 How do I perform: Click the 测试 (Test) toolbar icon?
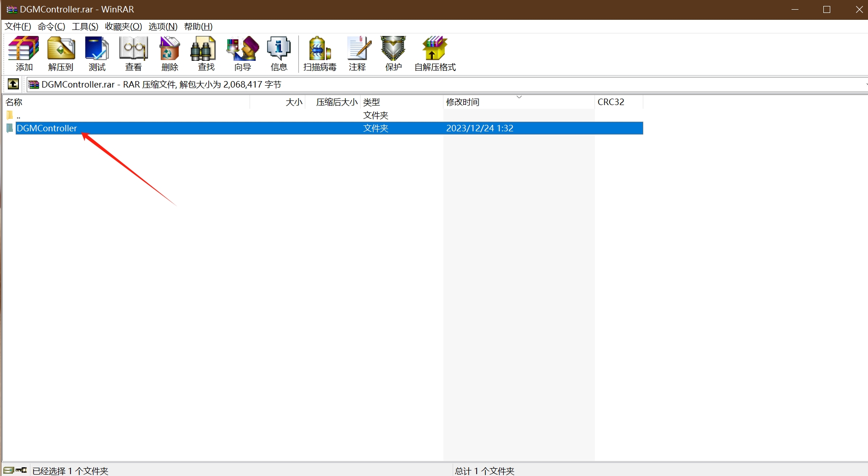click(97, 48)
